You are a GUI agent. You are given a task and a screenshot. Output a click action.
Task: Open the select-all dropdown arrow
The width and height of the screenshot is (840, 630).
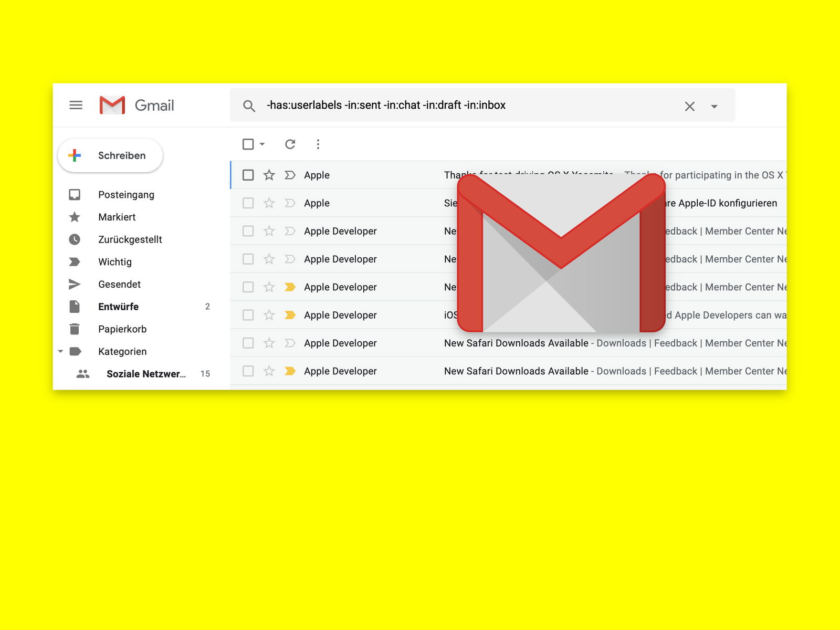pos(262,144)
